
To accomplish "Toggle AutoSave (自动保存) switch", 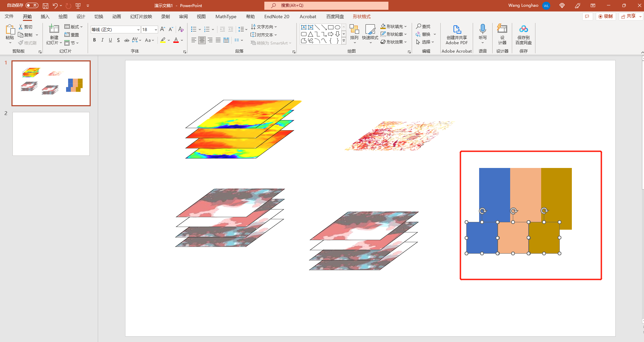I will click(x=32, y=5).
